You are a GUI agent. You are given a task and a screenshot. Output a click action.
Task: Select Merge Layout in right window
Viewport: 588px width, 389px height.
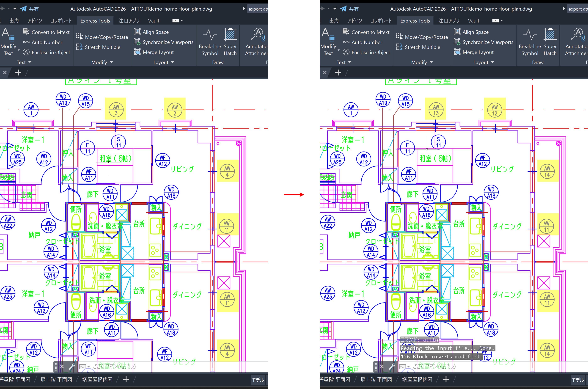(x=478, y=52)
